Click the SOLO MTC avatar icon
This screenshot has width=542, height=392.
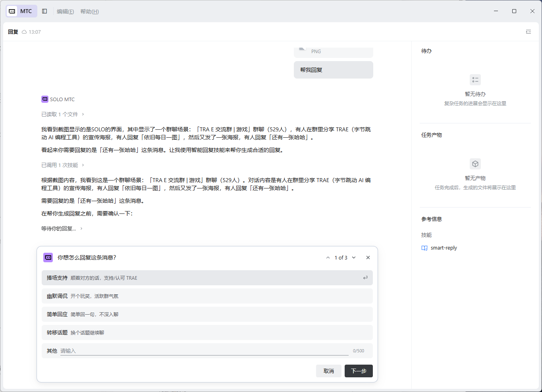point(45,99)
